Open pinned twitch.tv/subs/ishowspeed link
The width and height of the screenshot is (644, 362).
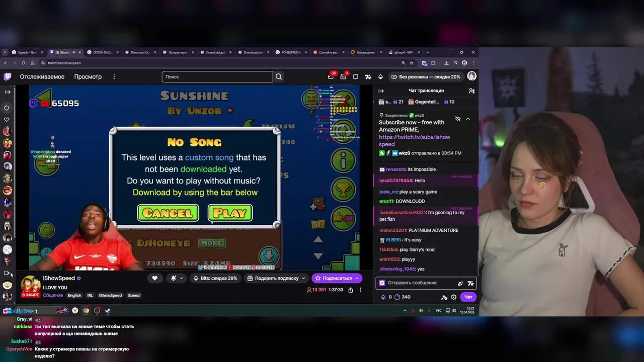pos(415,140)
